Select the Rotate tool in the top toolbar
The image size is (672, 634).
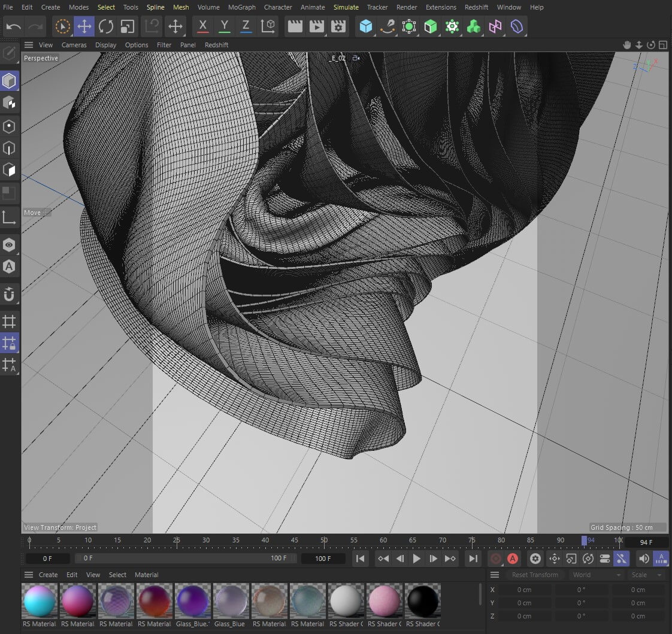pos(106,26)
